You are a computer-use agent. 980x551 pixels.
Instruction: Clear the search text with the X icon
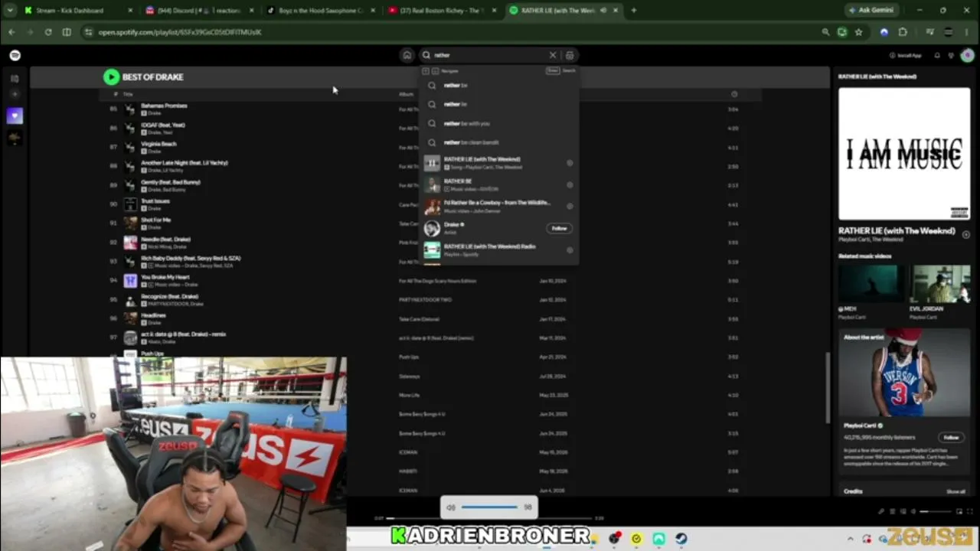point(553,55)
